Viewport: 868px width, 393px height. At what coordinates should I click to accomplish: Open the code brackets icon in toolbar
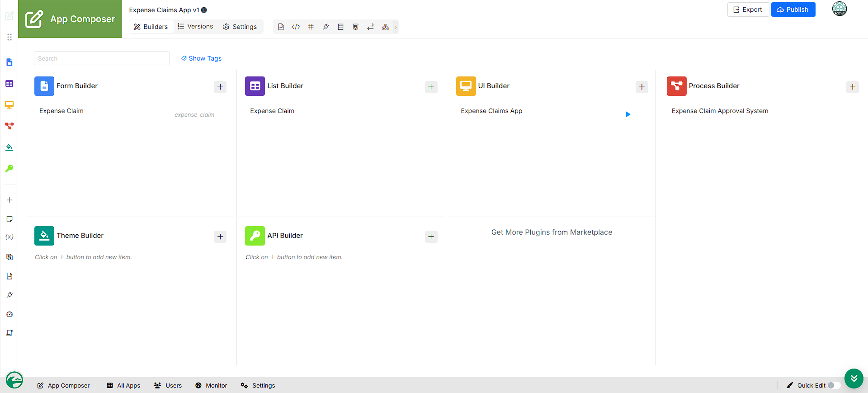[296, 27]
